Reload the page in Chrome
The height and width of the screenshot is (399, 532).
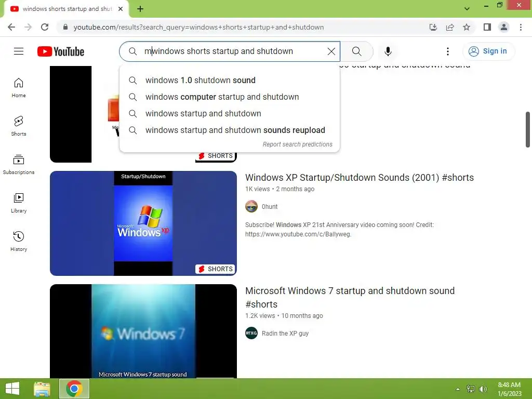tap(45, 27)
